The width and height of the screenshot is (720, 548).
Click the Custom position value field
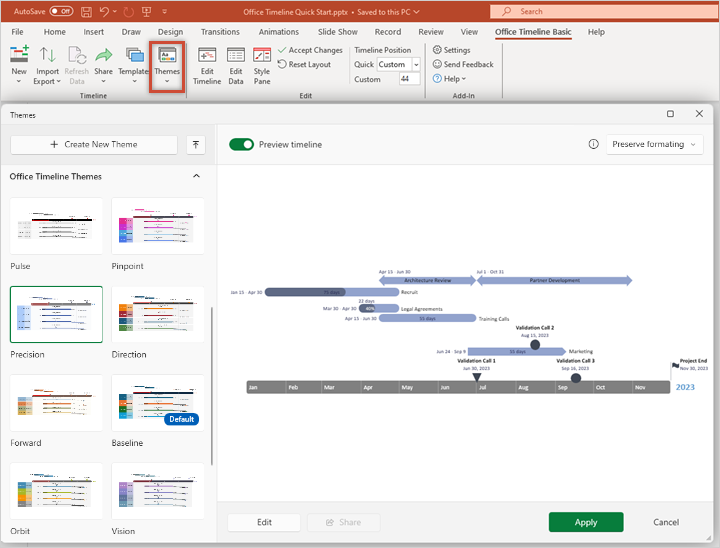point(409,79)
